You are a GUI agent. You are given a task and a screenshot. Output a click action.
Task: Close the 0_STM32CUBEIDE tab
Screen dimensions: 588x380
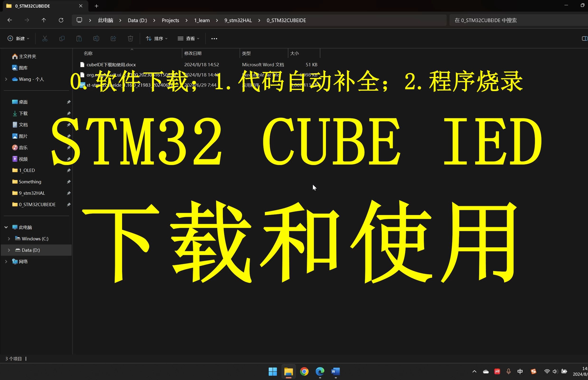click(x=81, y=6)
